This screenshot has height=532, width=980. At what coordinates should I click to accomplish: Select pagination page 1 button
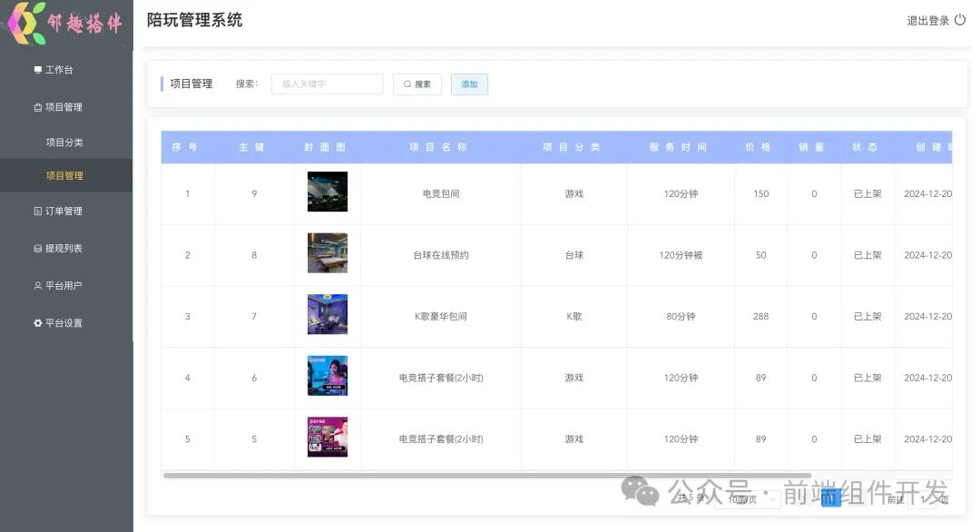click(x=830, y=498)
